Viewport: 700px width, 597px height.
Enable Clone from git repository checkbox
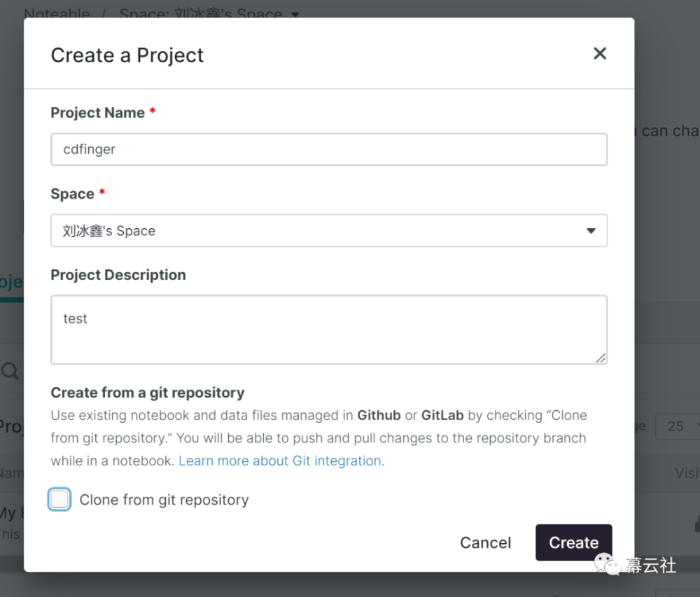coord(59,499)
